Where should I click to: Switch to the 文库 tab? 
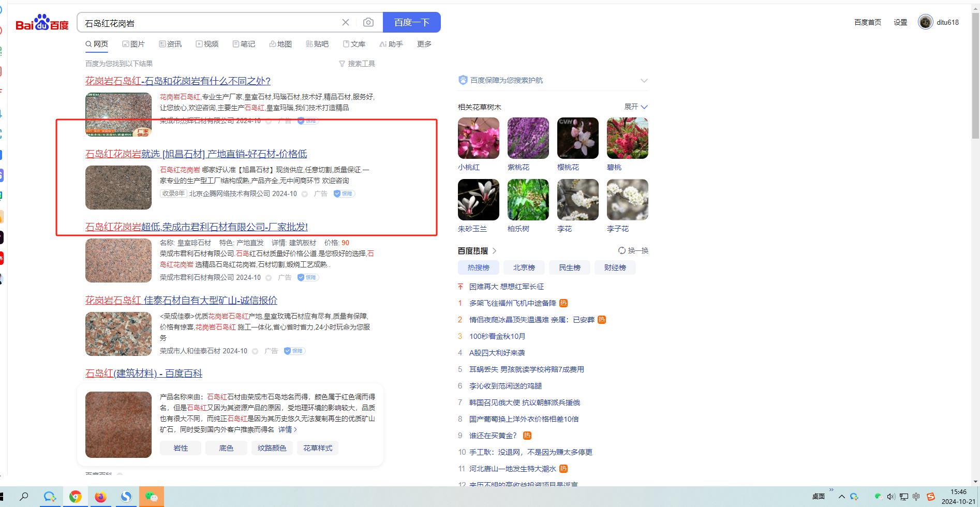coord(354,44)
